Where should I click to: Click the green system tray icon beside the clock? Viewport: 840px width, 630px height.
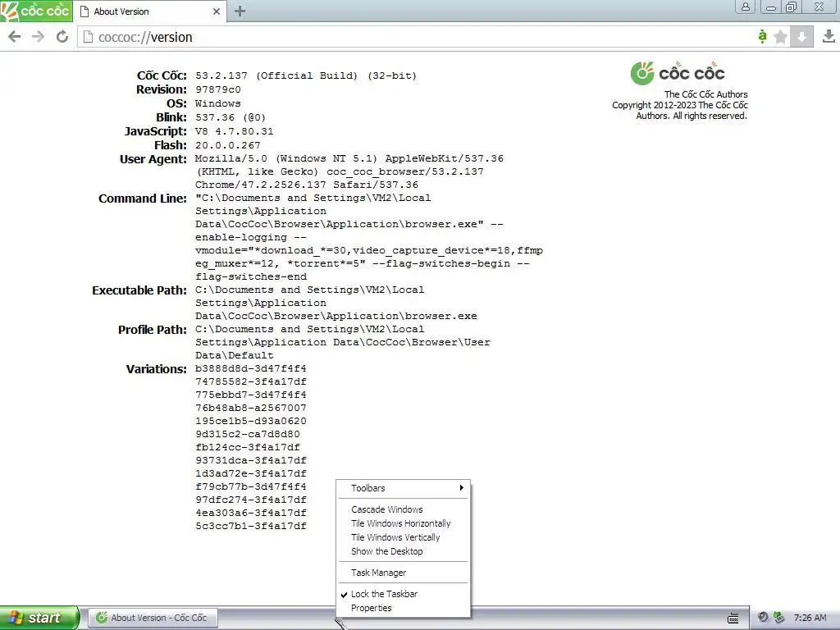tap(779, 617)
